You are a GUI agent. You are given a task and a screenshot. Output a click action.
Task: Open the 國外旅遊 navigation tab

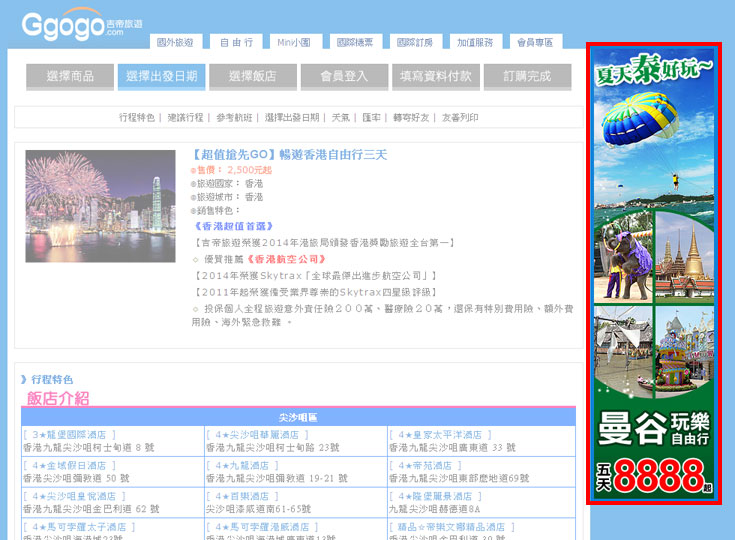[x=175, y=43]
